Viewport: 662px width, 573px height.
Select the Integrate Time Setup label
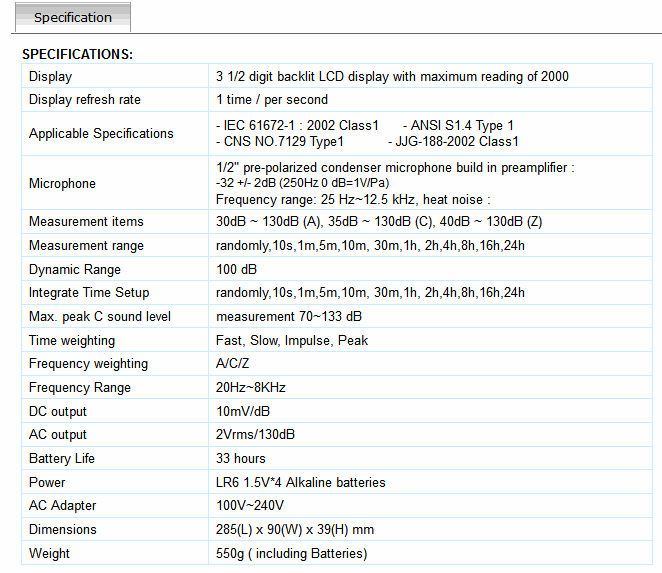point(89,293)
